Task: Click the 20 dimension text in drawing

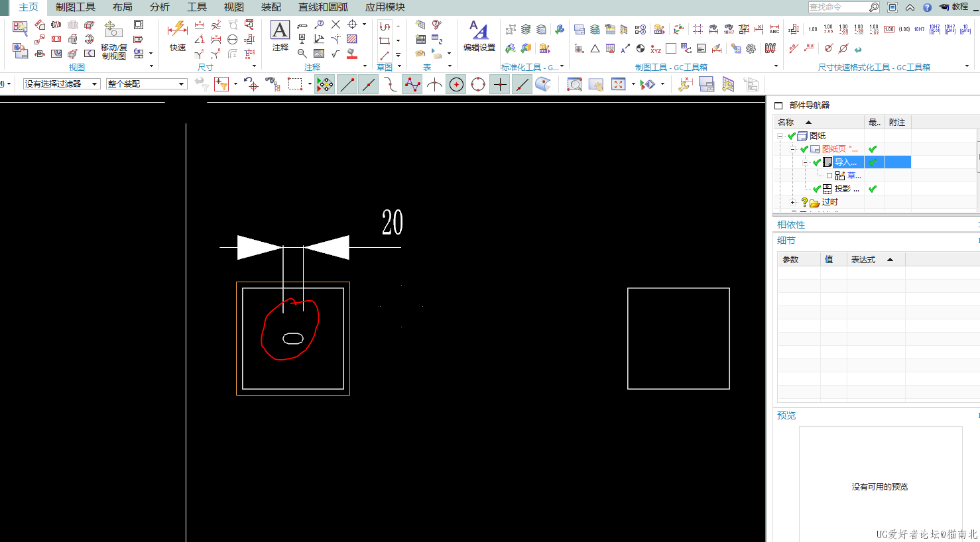Action: [393, 223]
